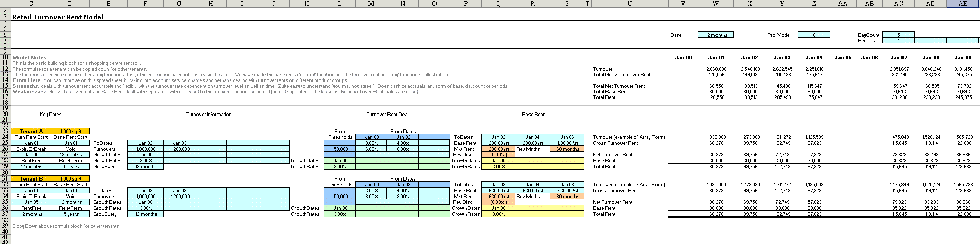Click Tenant B's '60 months' review cell
The image size is (980, 244).
(x=567, y=196)
